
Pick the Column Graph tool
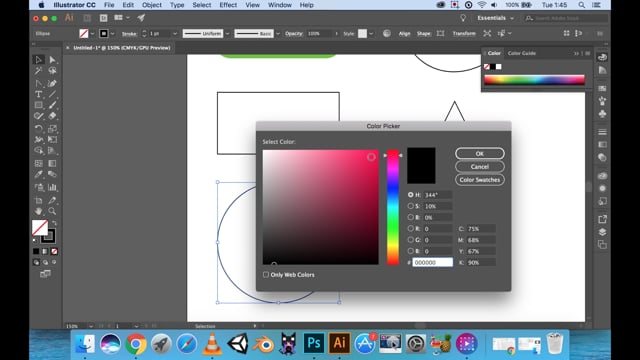click(x=52, y=187)
